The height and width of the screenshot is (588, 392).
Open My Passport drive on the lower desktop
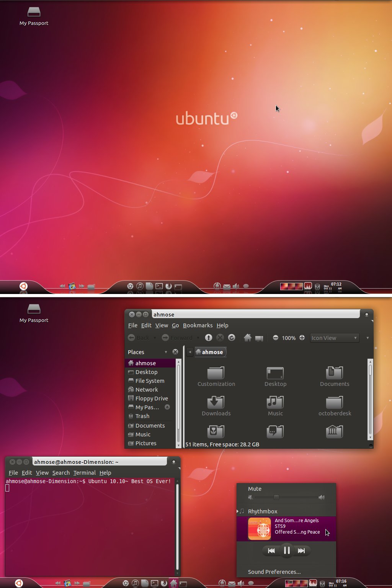(34, 313)
